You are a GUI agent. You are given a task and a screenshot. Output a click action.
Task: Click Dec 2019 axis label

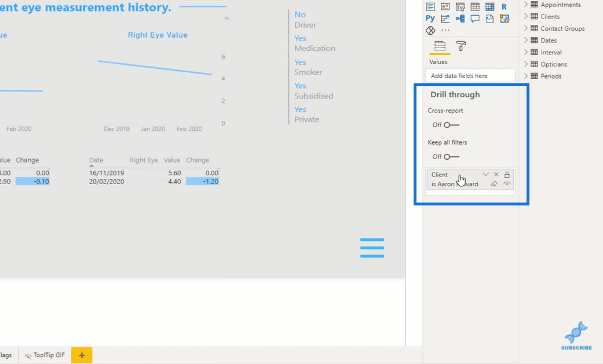pyautogui.click(x=116, y=129)
